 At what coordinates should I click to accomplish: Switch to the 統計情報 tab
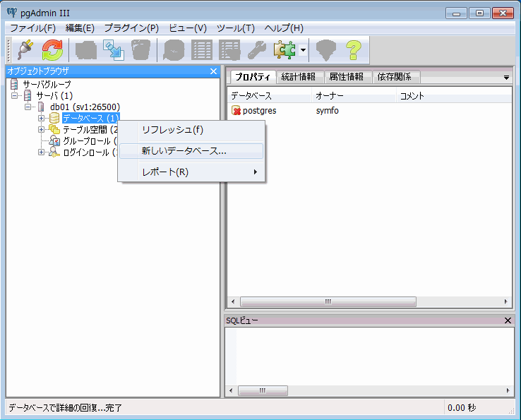click(x=299, y=77)
